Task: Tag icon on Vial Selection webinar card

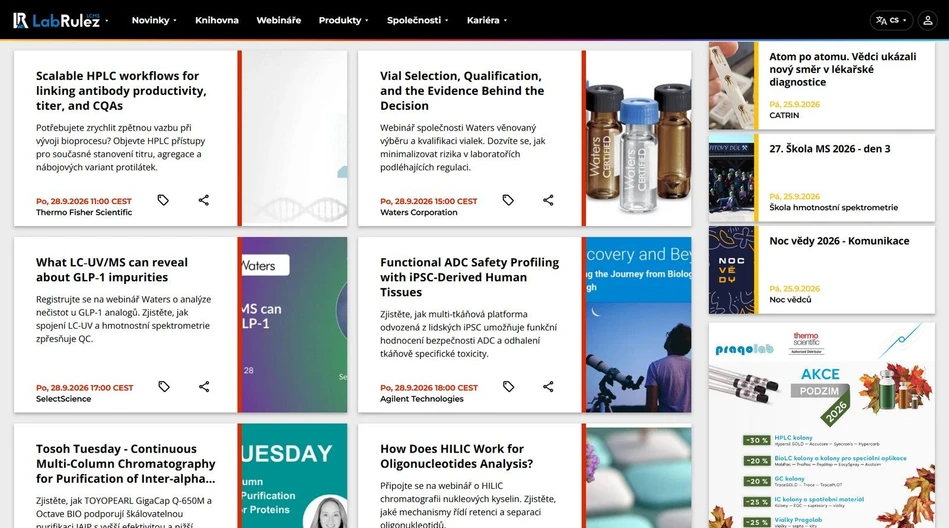Action: click(x=508, y=200)
